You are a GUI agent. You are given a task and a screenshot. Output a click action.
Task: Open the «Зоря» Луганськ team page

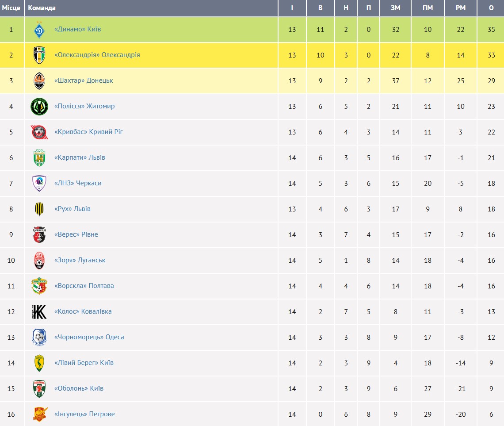point(80,260)
